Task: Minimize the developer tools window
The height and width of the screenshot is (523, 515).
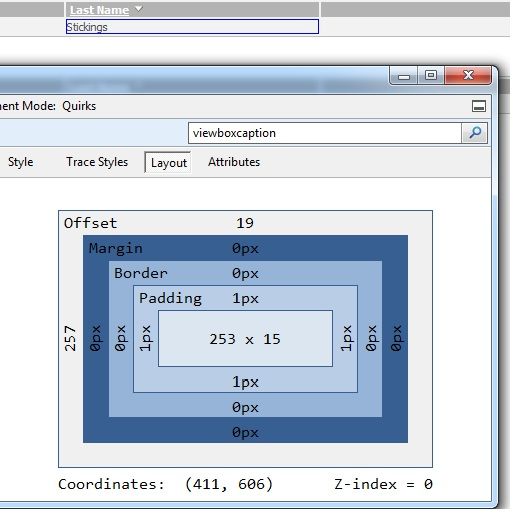Action: (404, 76)
